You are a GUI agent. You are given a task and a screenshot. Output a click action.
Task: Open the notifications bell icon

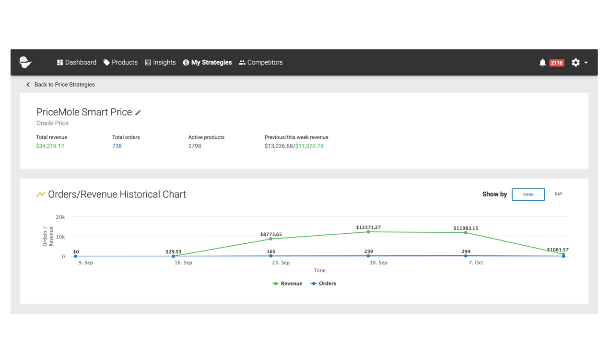542,63
